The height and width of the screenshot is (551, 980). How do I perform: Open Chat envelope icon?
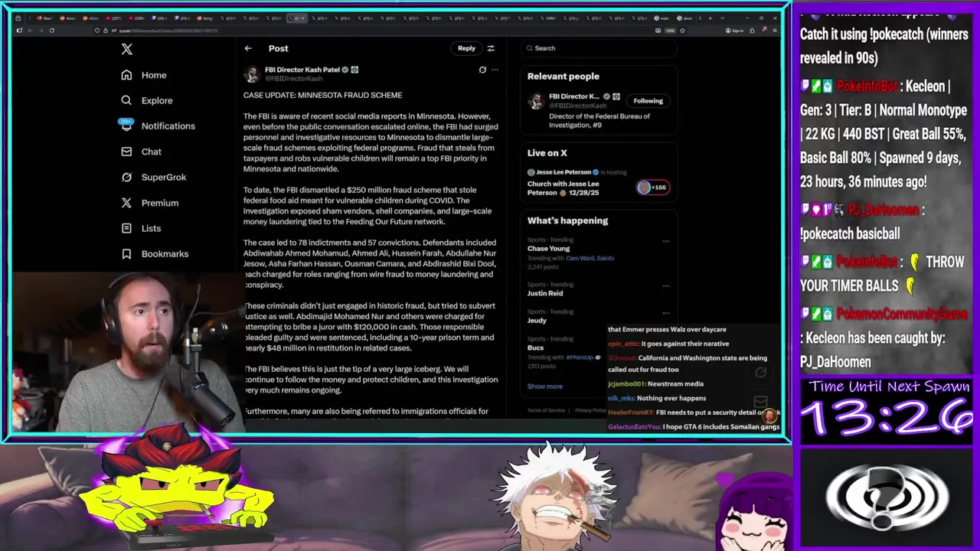click(x=126, y=152)
